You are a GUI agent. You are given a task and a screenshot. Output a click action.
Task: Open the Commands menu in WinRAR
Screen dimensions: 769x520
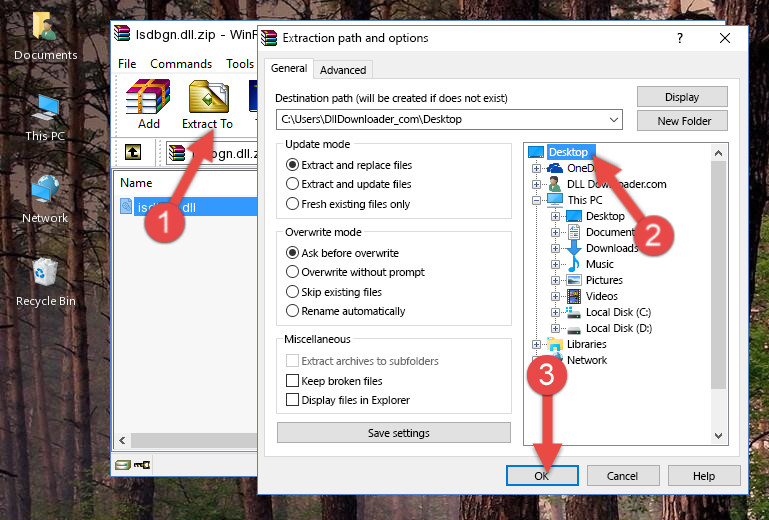181,64
